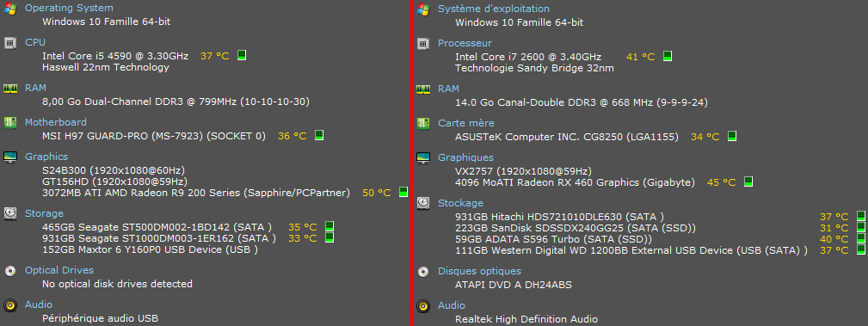The width and height of the screenshot is (868, 326).
Task: Click temperature indicator for SanDisk SSD 31 °C
Action: pos(861,227)
